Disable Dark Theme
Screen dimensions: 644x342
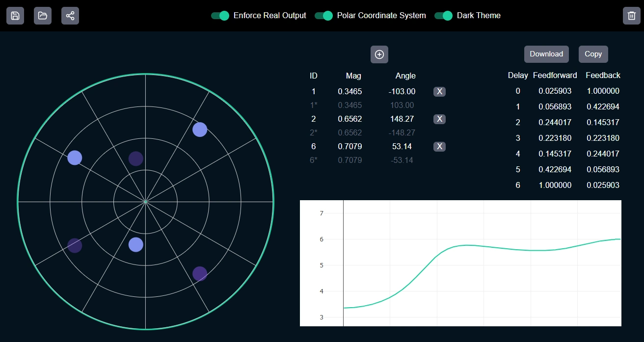pyautogui.click(x=444, y=15)
